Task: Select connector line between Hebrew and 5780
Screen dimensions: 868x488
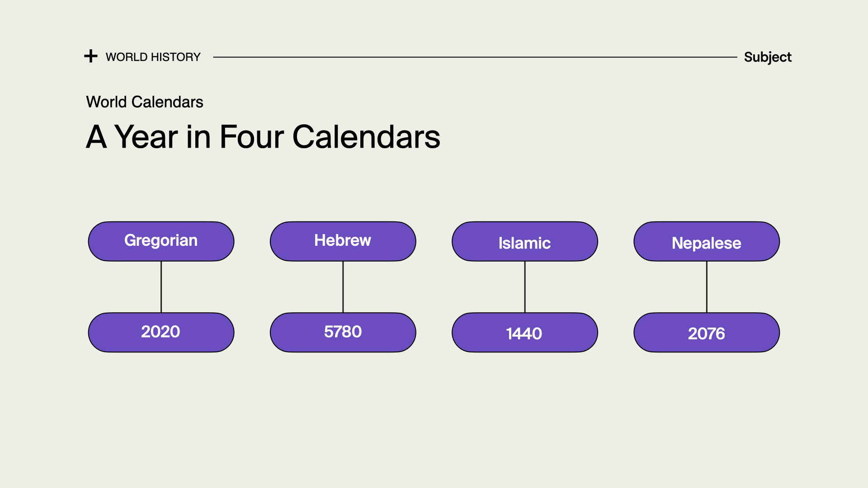Action: 343,287
